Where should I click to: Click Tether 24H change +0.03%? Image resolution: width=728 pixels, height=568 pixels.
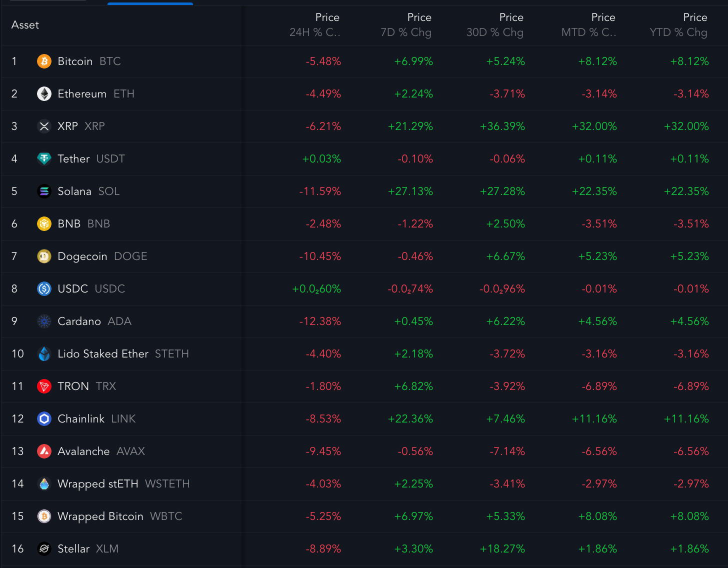321,159
